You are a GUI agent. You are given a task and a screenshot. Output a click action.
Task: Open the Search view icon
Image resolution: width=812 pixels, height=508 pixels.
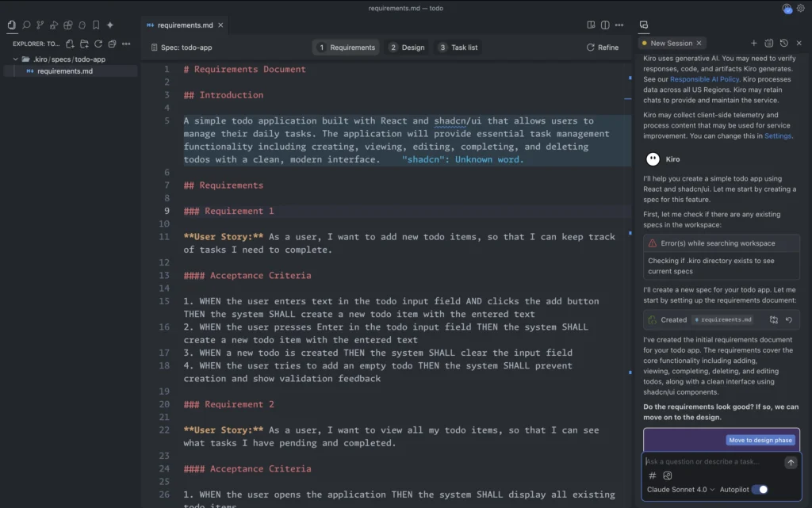click(26, 25)
